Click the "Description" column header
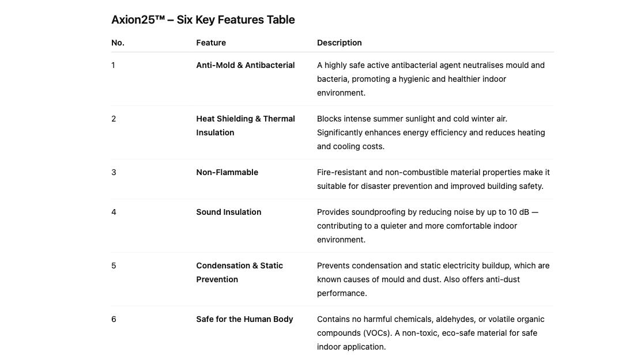Screen dimensions: 641x364 pyautogui.click(x=340, y=43)
